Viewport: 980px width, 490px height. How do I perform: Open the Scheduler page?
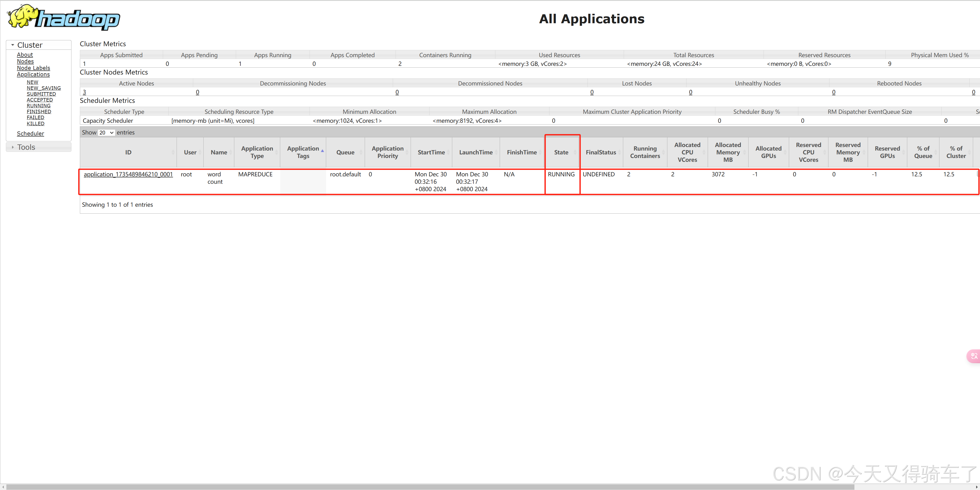point(30,133)
